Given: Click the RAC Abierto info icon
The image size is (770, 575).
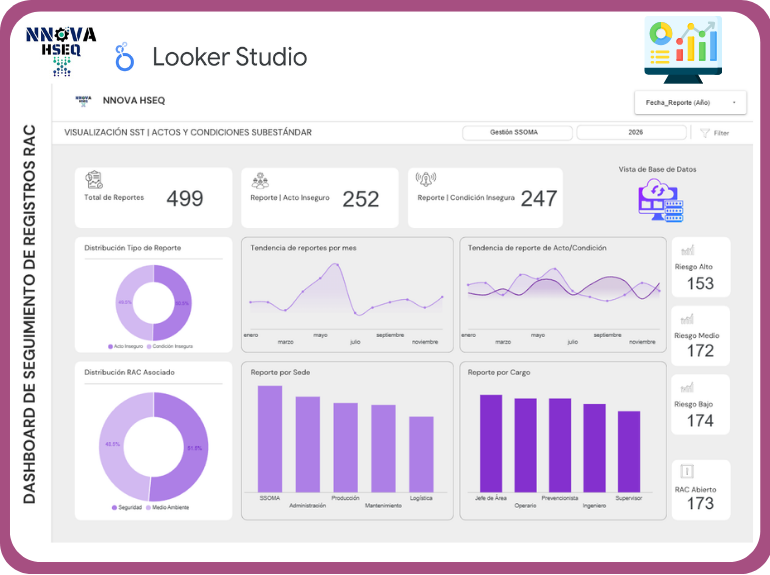Looking at the screenshot, I should 687,471.
